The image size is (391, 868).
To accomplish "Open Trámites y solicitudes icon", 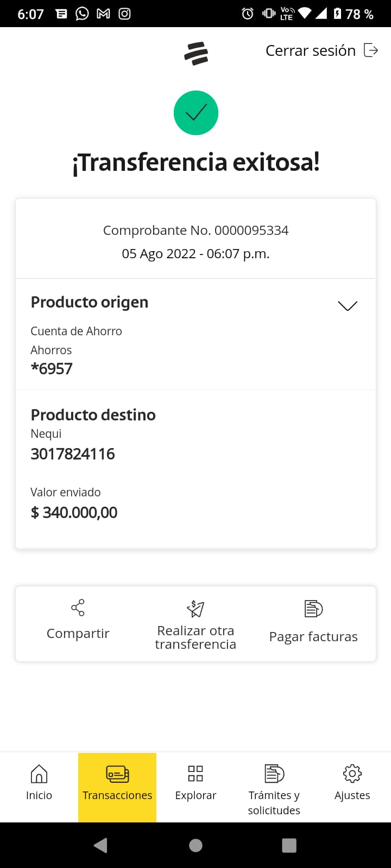I will point(274,774).
